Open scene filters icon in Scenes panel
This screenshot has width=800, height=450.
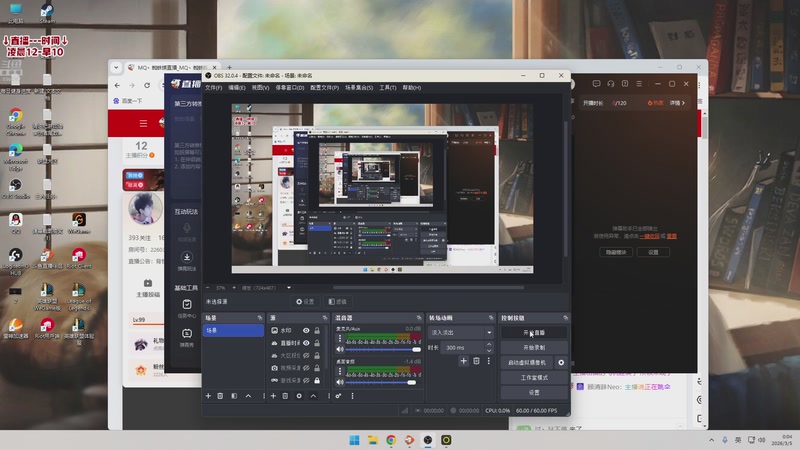click(x=234, y=396)
